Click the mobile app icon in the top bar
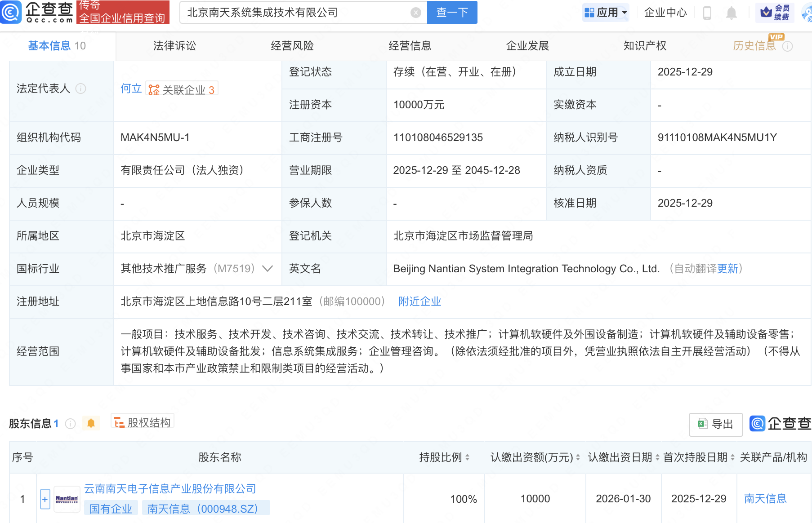The height and width of the screenshot is (523, 812). click(x=707, y=13)
